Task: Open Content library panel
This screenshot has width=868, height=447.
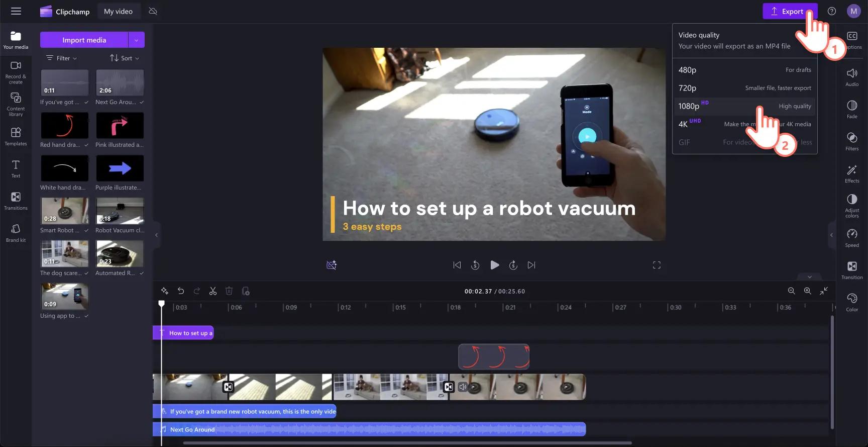Action: [x=16, y=104]
